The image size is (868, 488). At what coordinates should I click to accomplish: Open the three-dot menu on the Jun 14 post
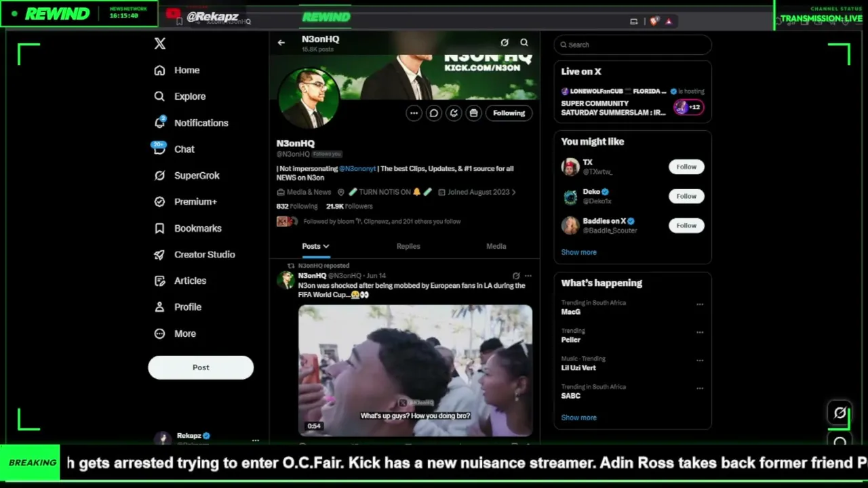[x=528, y=276]
